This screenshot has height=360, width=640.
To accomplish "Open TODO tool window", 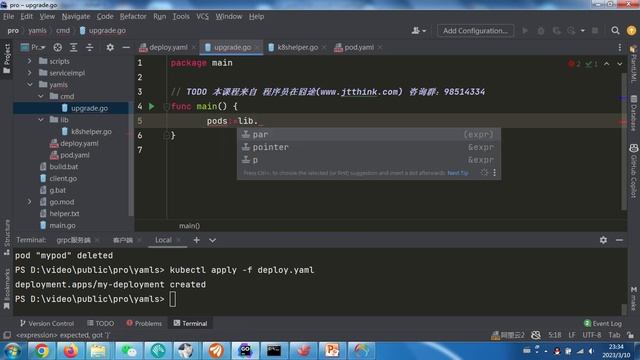I will tap(100, 323).
